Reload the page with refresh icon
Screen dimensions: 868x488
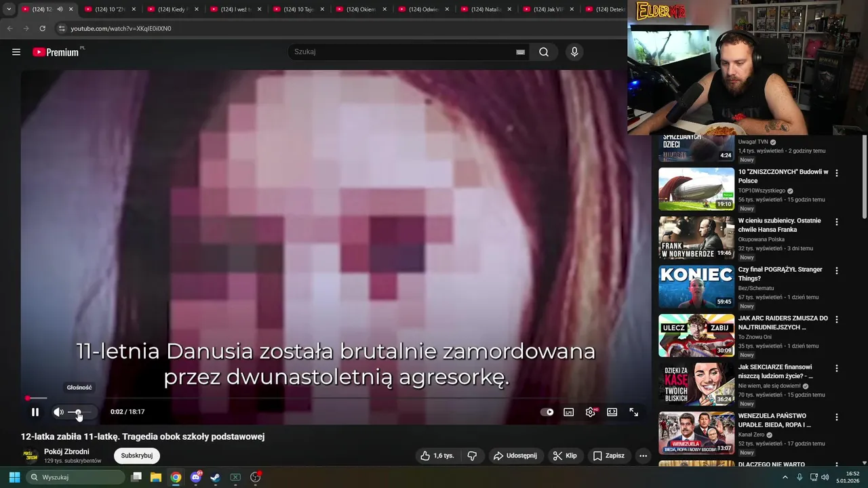point(42,28)
